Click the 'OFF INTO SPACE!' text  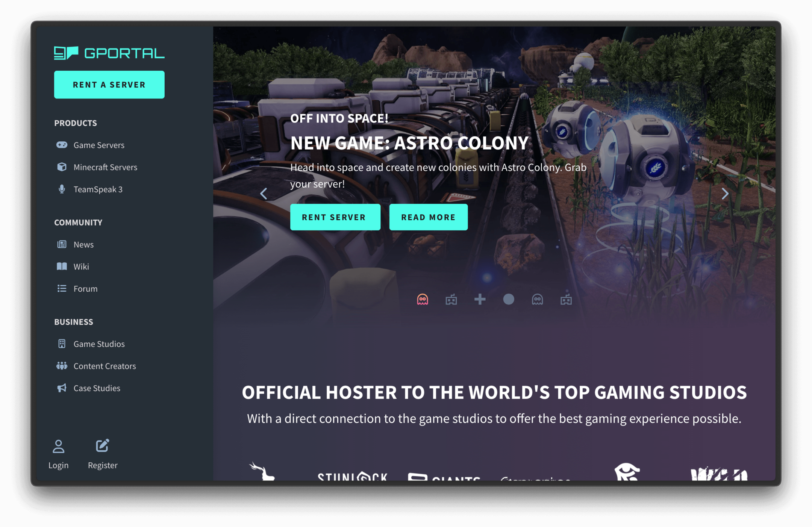pos(339,118)
